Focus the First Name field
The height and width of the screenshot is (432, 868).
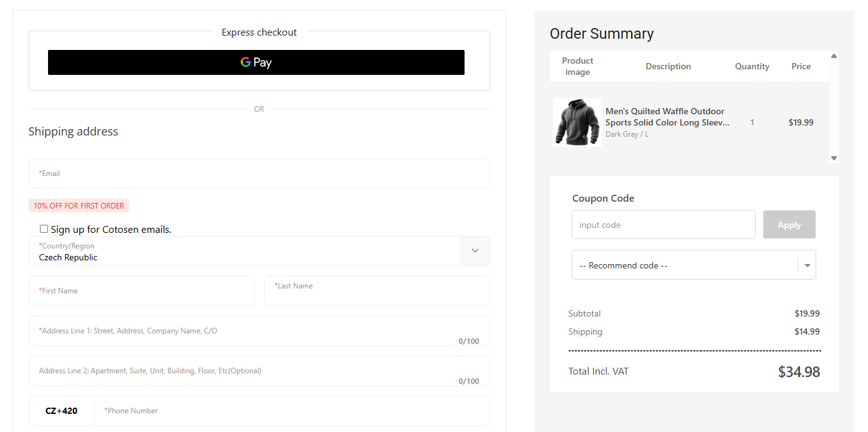click(x=141, y=291)
